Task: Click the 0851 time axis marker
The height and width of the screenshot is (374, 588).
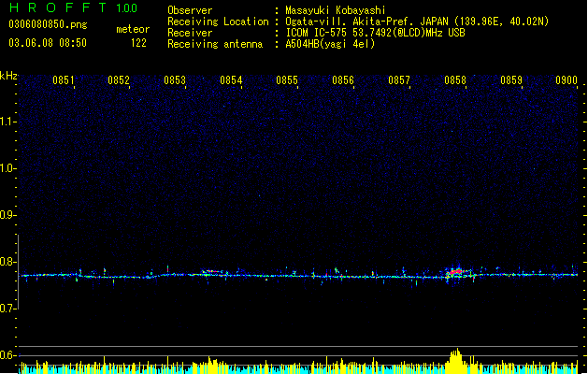Action: 63,80
